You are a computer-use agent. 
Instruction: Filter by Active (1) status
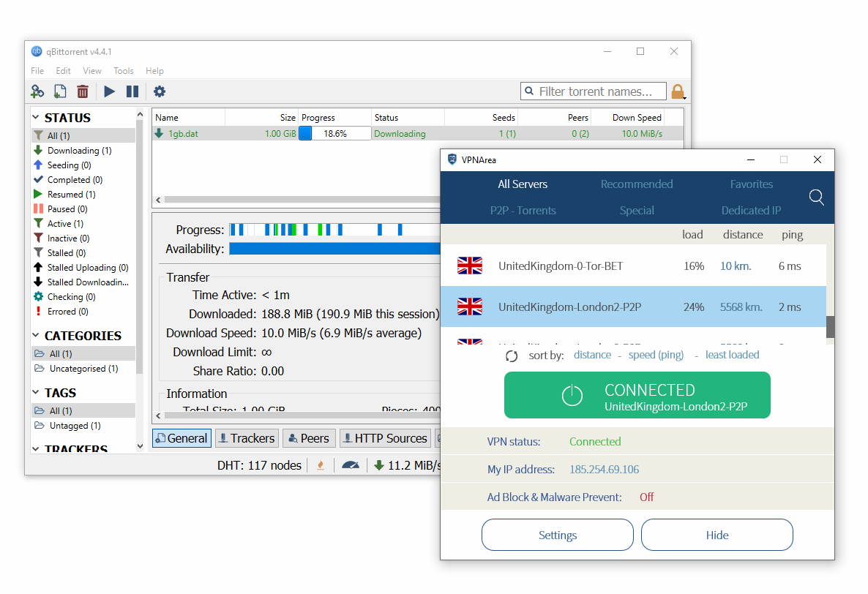tap(64, 223)
